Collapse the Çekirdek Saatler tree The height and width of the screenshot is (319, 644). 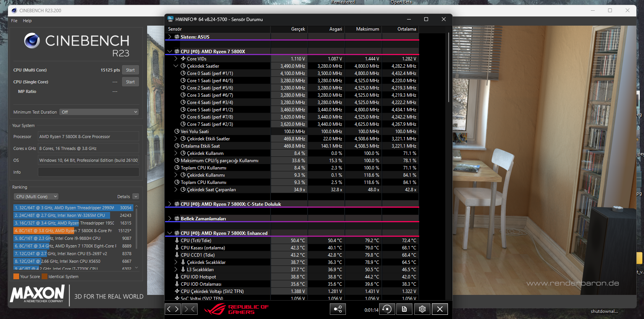pos(176,66)
